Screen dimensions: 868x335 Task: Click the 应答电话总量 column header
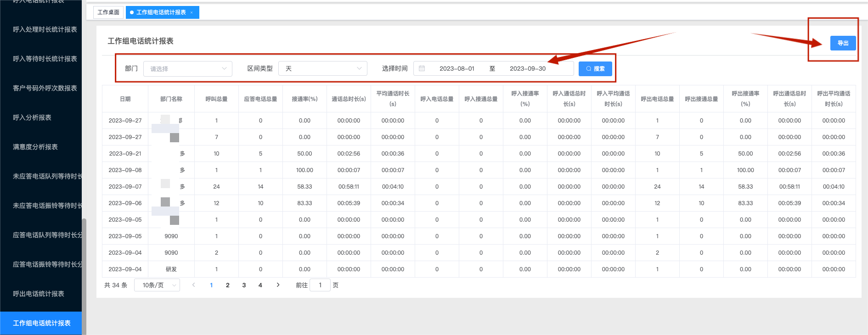tap(260, 99)
